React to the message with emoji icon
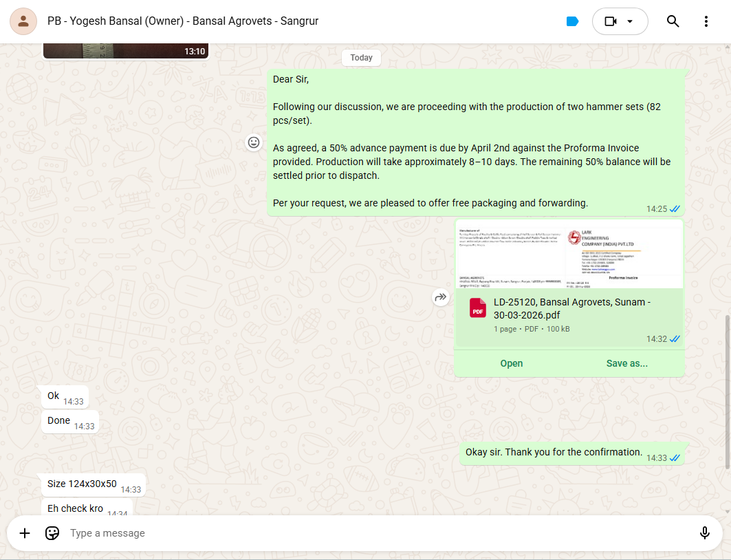 coord(254,142)
